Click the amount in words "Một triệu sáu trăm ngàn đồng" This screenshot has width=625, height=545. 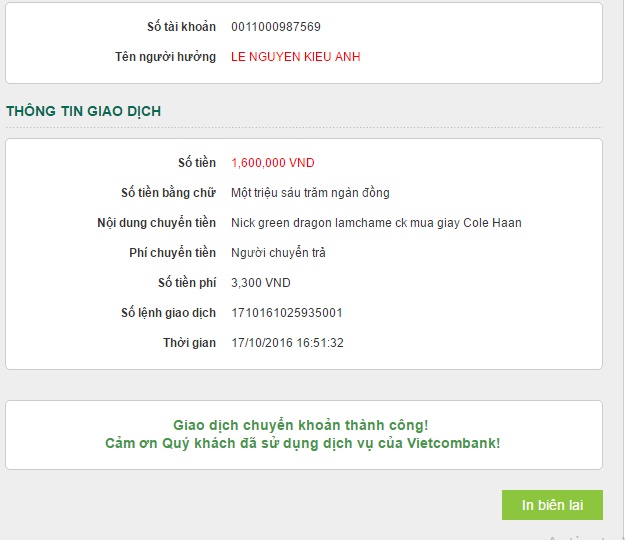coord(310,193)
